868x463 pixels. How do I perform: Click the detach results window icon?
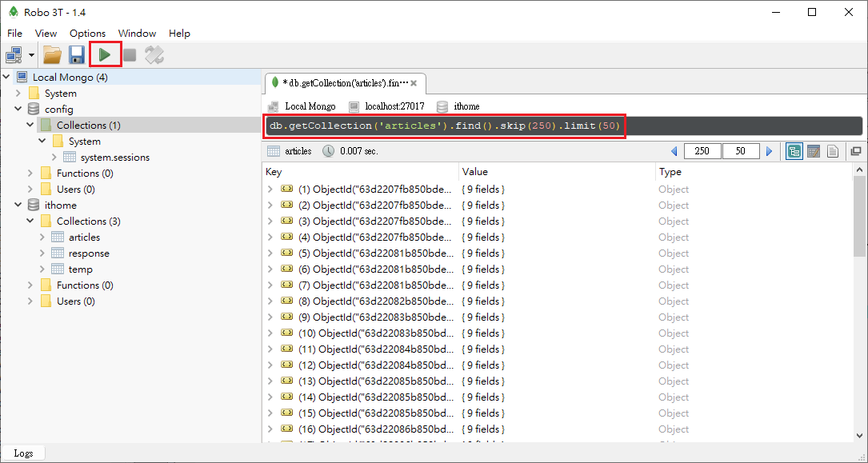click(x=855, y=151)
